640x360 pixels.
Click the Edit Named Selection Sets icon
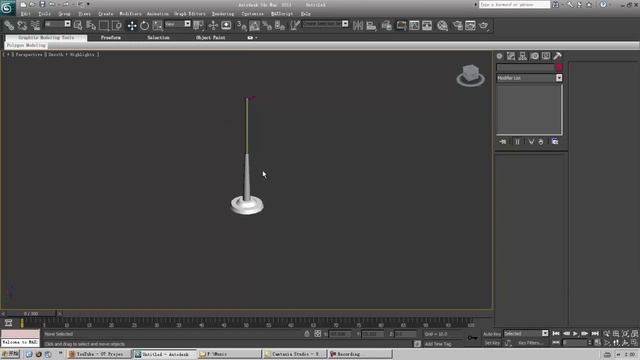coord(295,26)
